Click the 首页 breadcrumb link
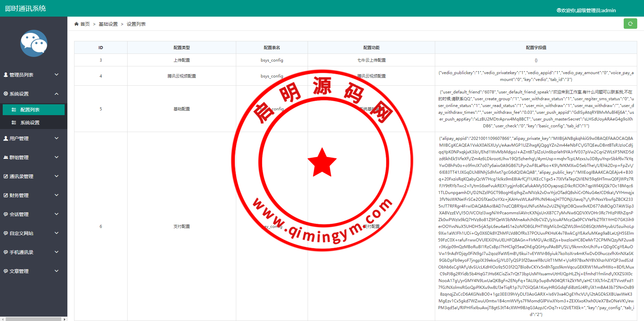 [85, 24]
